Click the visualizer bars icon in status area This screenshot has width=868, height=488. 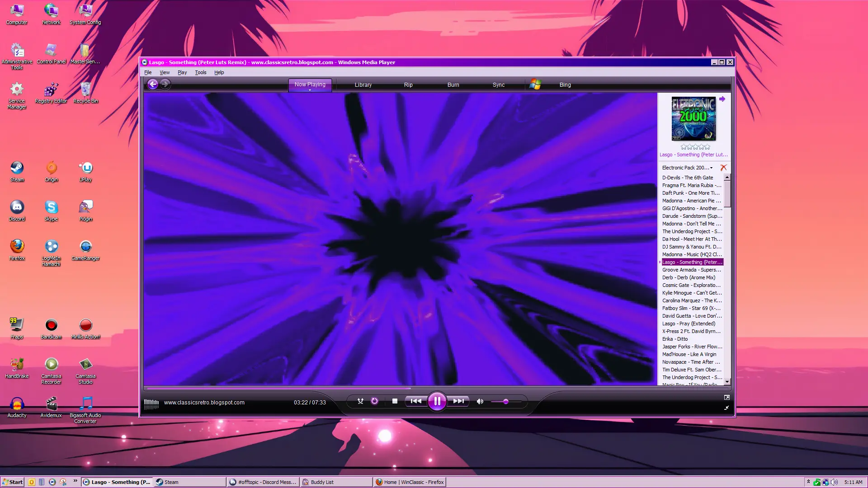coord(151,403)
